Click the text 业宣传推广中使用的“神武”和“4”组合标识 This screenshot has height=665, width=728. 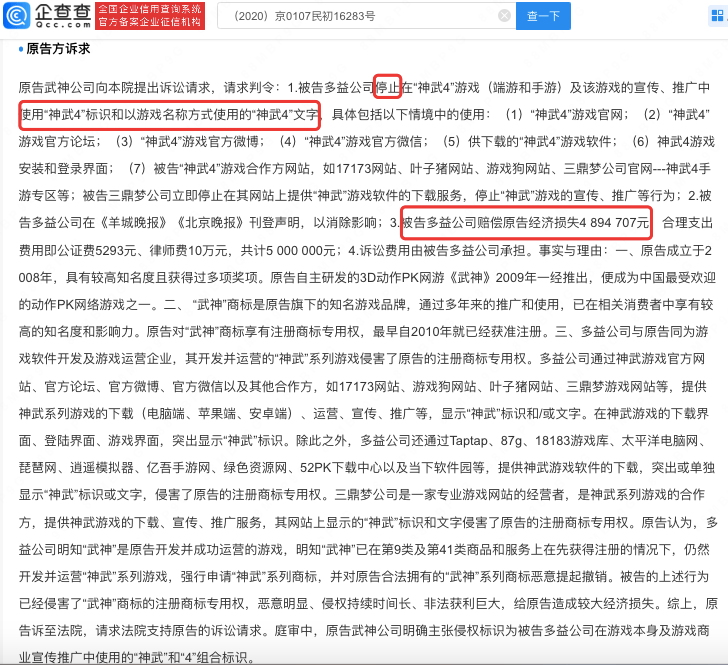tap(133, 658)
